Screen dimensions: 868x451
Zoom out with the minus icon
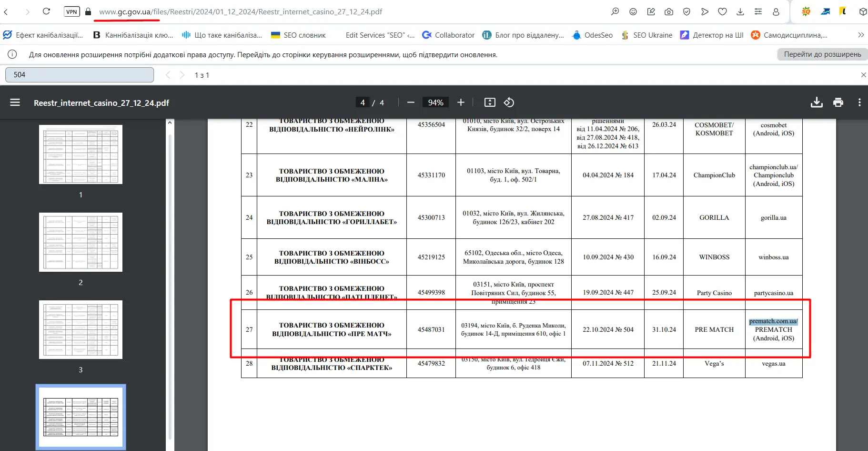pos(411,102)
